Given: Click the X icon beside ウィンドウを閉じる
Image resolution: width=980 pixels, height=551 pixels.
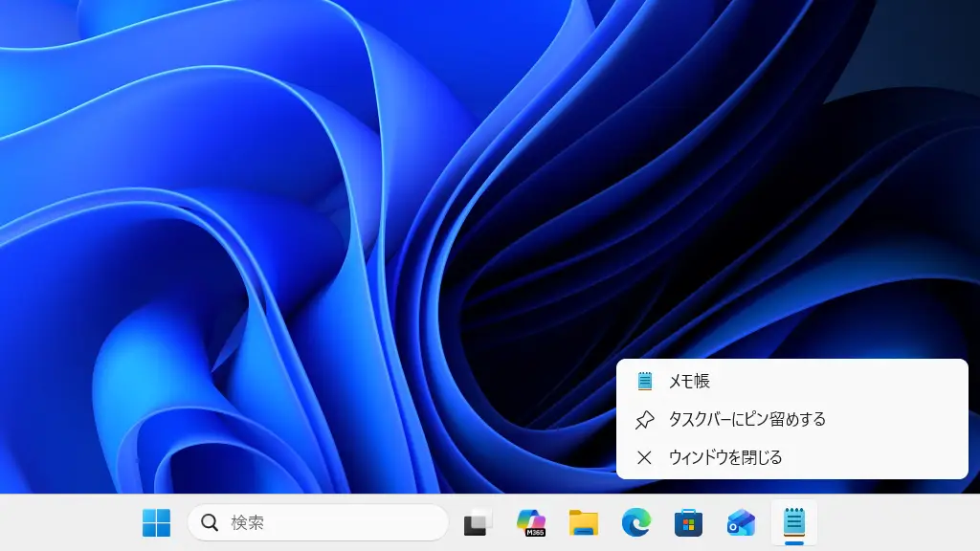Looking at the screenshot, I should pos(645,457).
